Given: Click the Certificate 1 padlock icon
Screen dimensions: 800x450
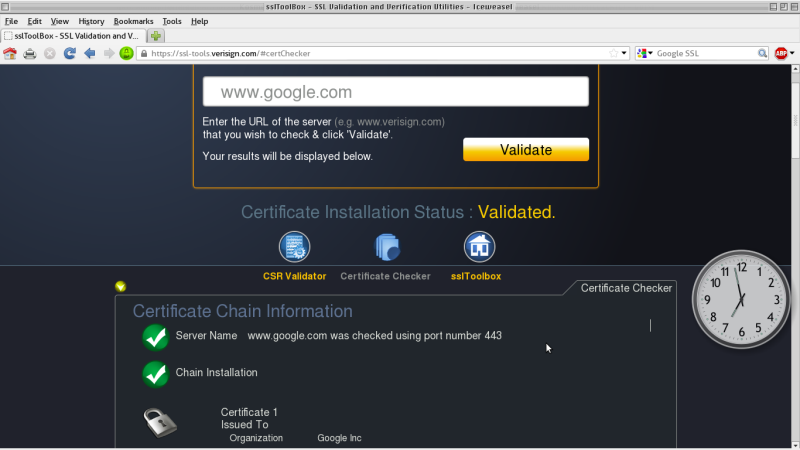Looking at the screenshot, I should (160, 422).
